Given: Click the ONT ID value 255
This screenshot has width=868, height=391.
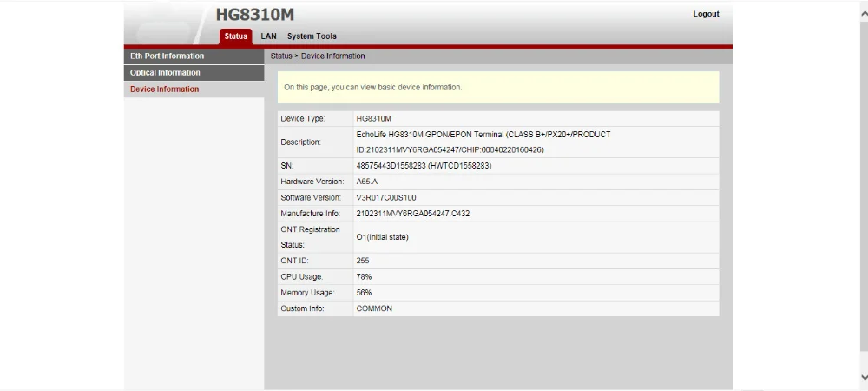Looking at the screenshot, I should (363, 261).
